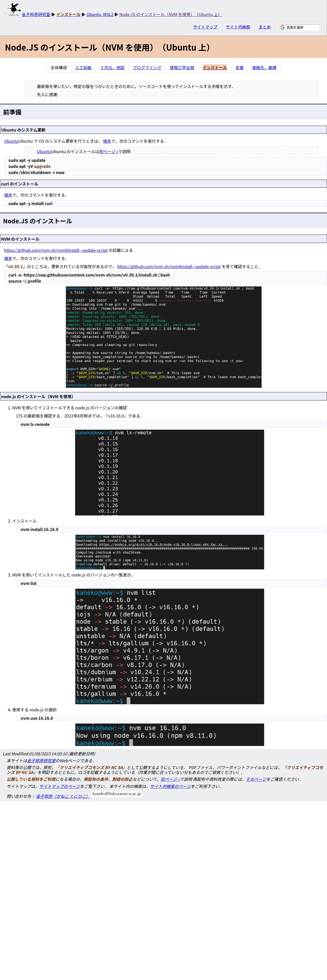The image size is (327, 980).
Task: Open GitHub nvm link after v0.39.1 note
Action: click(169, 267)
